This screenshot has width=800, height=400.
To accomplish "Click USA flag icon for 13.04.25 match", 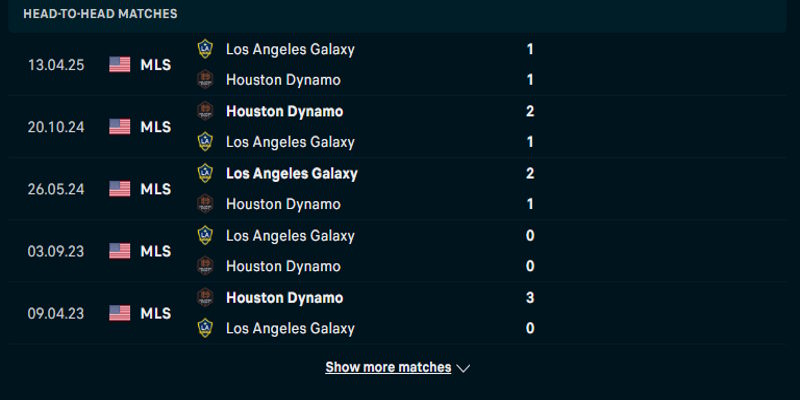I will pyautogui.click(x=120, y=65).
